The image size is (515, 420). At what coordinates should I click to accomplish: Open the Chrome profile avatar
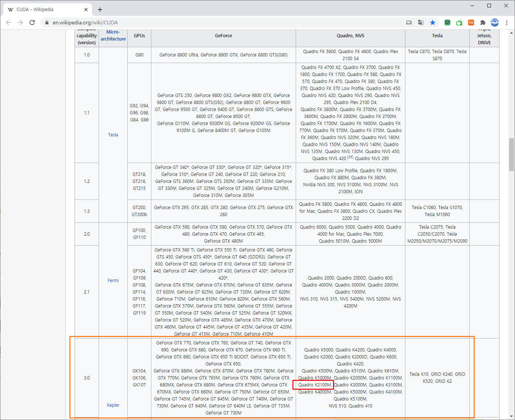[495, 22]
